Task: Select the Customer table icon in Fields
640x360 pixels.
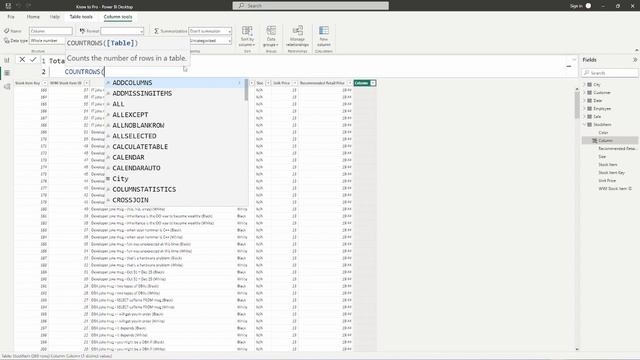Action: (x=589, y=93)
